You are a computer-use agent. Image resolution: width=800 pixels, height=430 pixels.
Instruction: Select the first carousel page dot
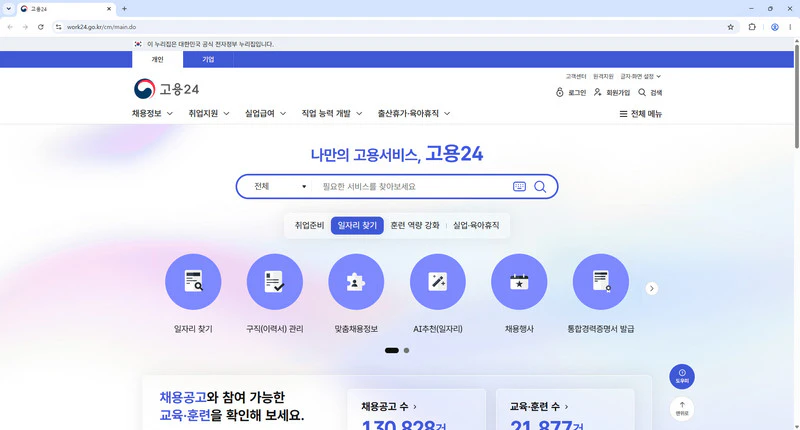392,350
